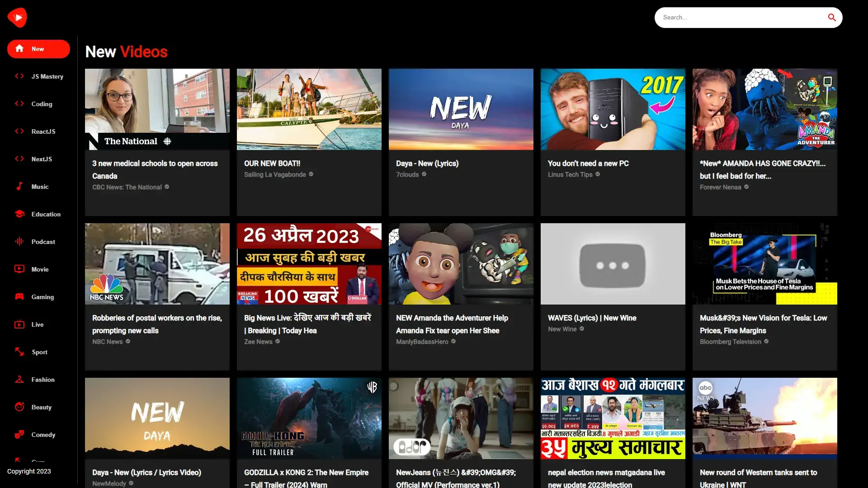Open the Bloomberg Big Take thumbnail
Image resolution: width=868 pixels, height=488 pixels.
[x=765, y=264]
